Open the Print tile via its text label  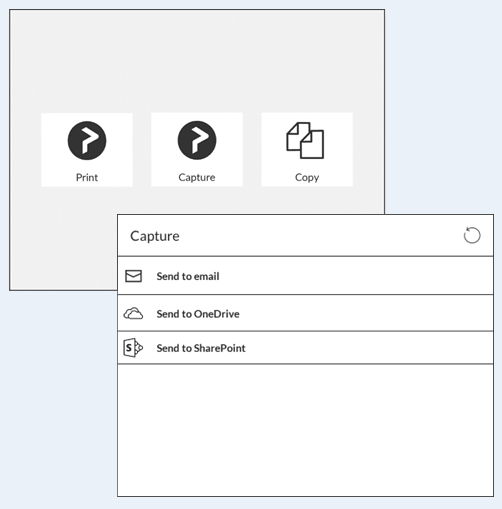tap(87, 177)
